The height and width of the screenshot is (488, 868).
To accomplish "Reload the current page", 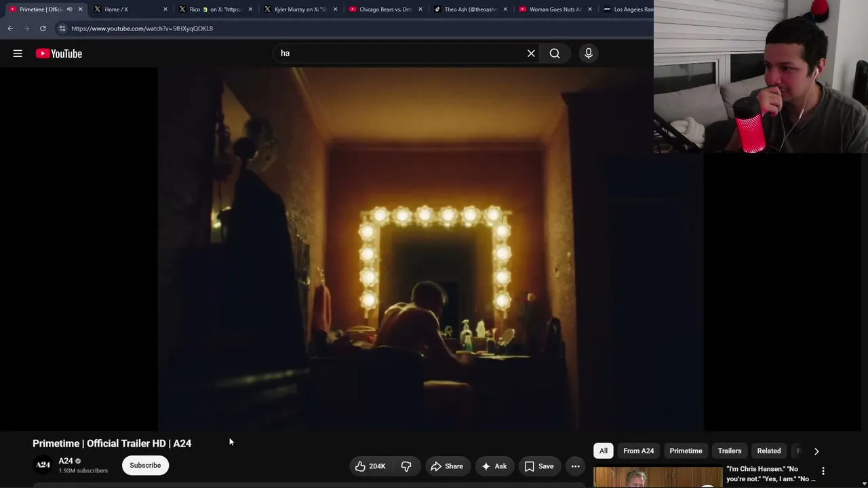I will point(43,28).
